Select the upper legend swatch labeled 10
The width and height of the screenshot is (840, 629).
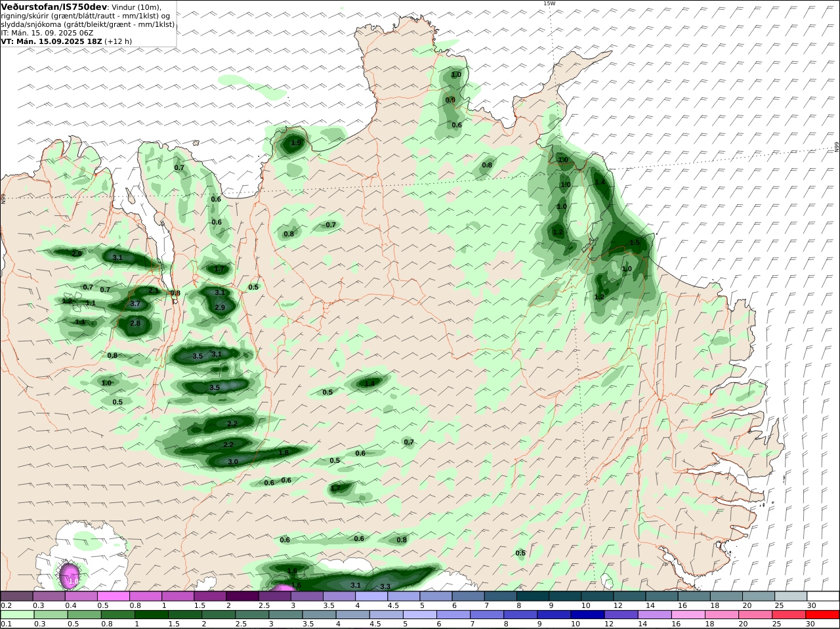tap(598, 596)
